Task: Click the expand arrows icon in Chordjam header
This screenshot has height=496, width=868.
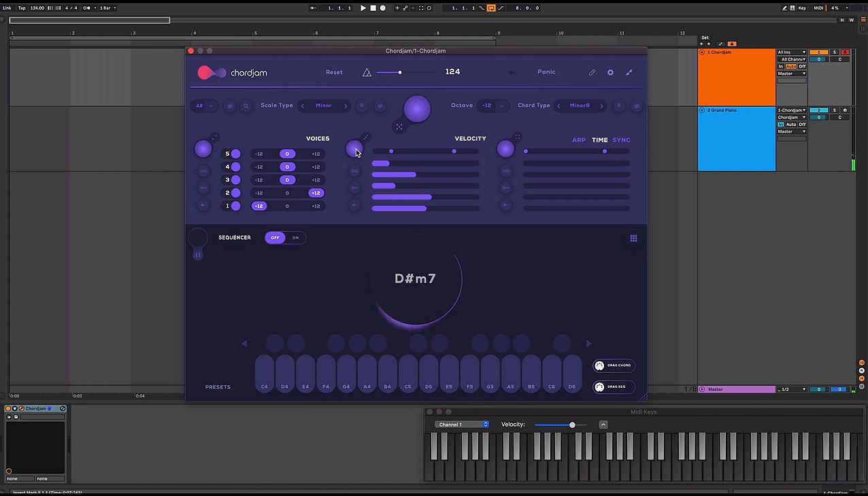Action: 629,72
